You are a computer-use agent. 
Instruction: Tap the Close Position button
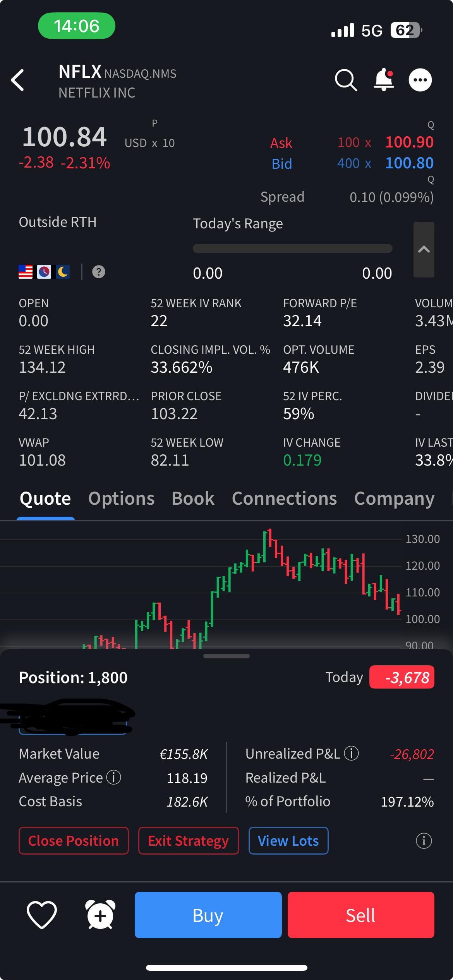point(74,841)
